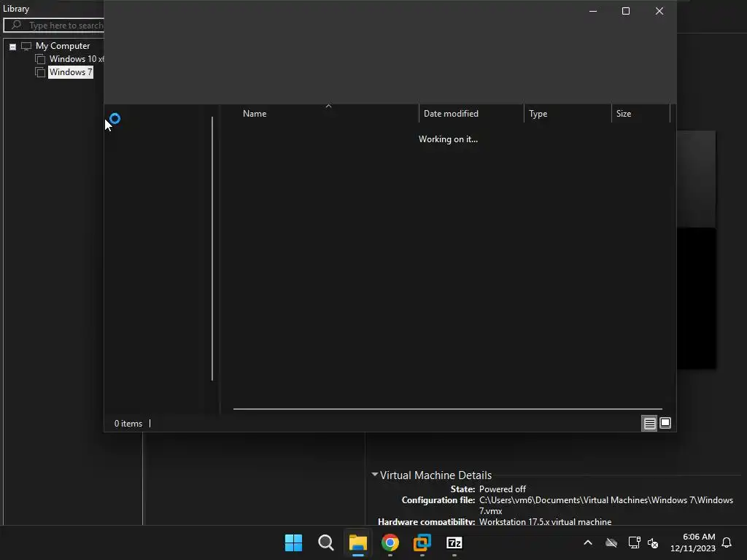Select Windows 10 x64 virtual machine

click(x=76, y=59)
